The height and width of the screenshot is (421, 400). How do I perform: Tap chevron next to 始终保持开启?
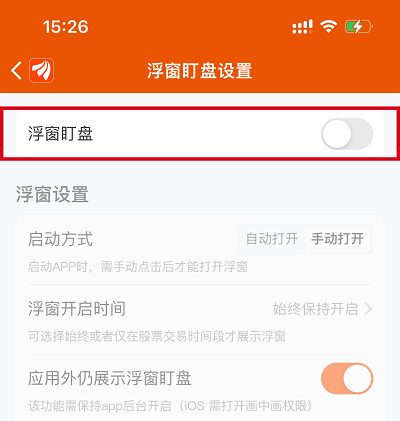(x=368, y=309)
